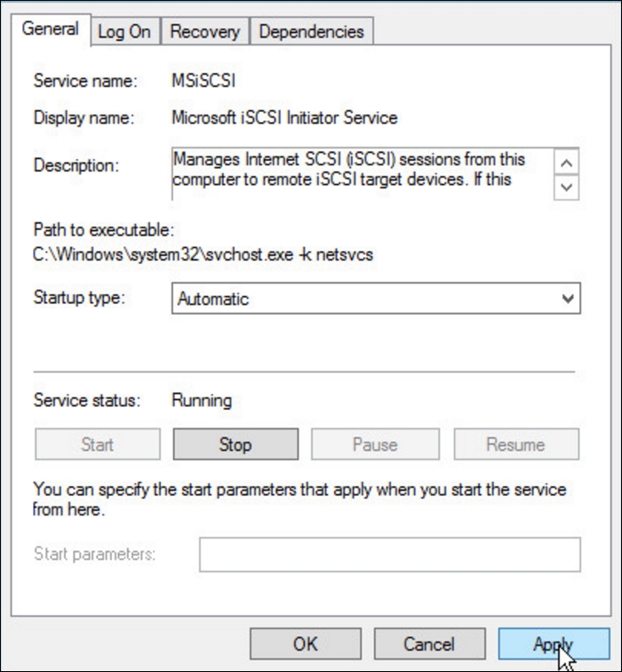Select the Dependencies tab
The width and height of the screenshot is (622, 672).
pyautogui.click(x=312, y=31)
